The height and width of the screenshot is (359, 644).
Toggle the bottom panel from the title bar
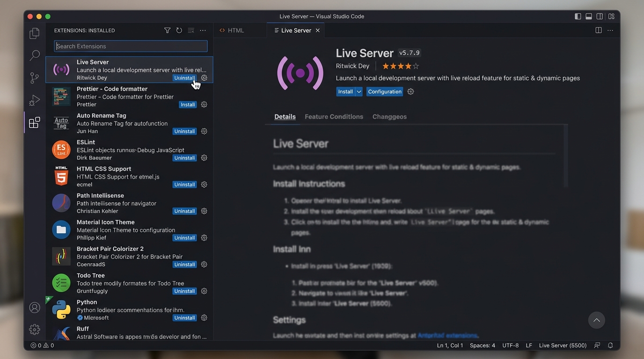(589, 16)
